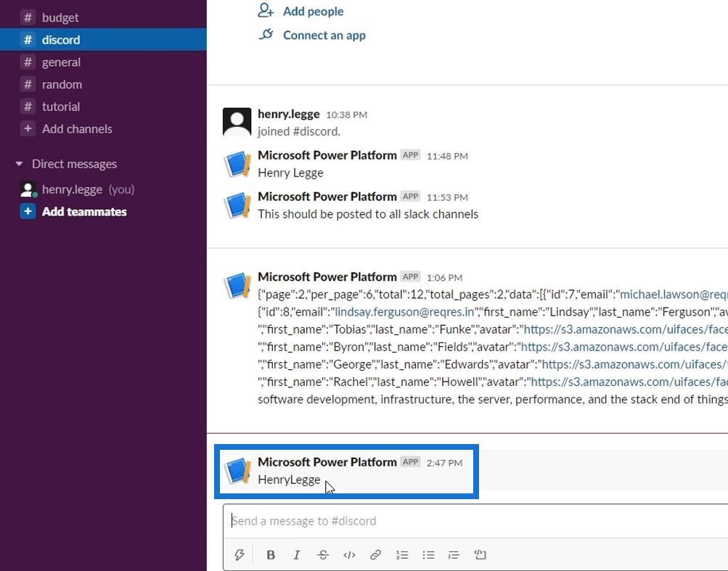Insert a link with the link icon
The width and height of the screenshot is (728, 571).
click(x=375, y=555)
